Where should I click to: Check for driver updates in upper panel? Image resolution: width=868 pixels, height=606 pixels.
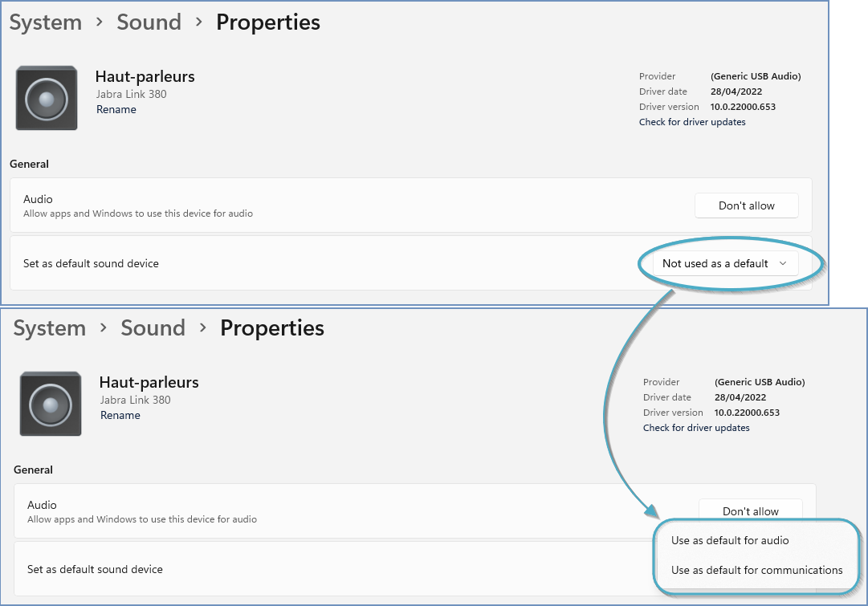[692, 122]
